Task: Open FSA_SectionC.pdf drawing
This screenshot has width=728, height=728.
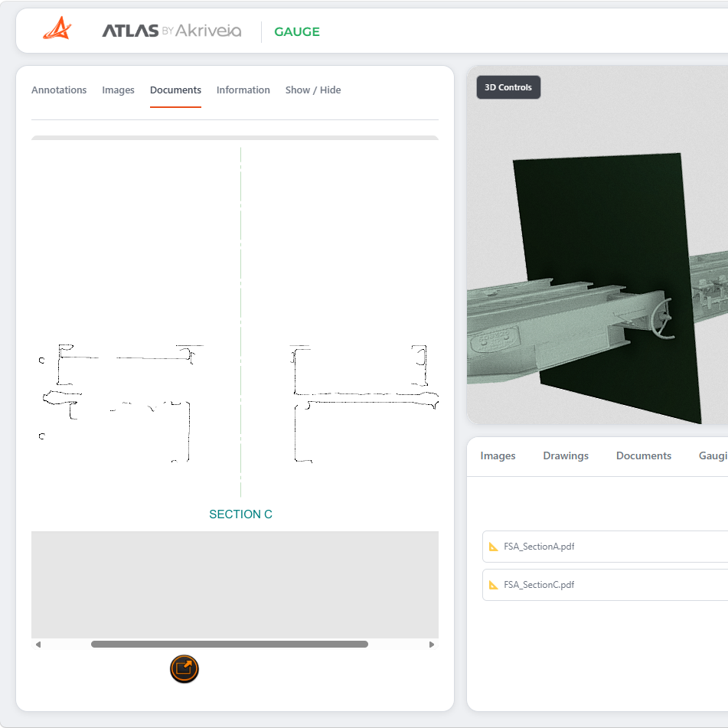Action: click(605, 585)
